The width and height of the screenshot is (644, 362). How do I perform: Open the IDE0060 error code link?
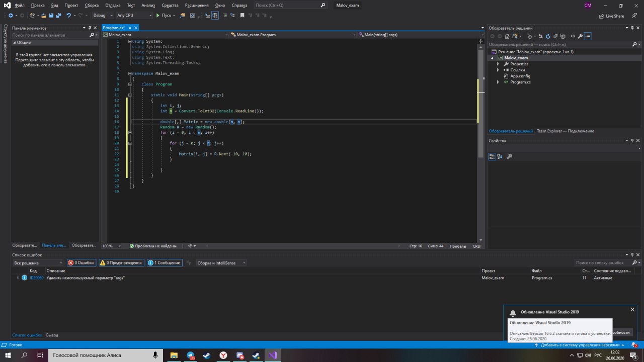point(37,278)
